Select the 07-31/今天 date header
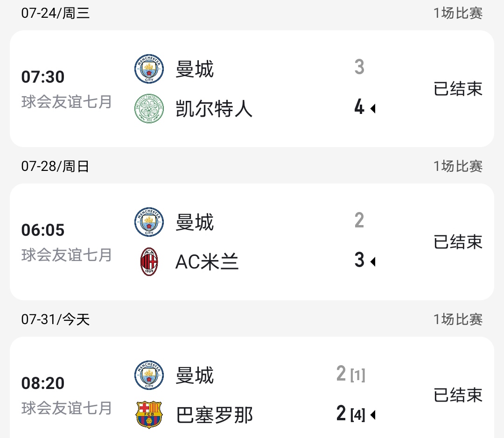The height and width of the screenshot is (438, 504). tap(56, 319)
